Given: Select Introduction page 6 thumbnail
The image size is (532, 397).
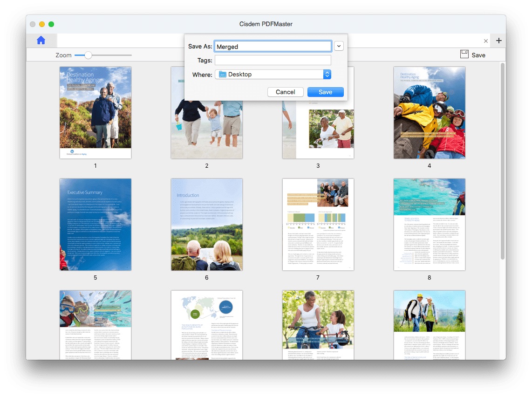Looking at the screenshot, I should [206, 224].
